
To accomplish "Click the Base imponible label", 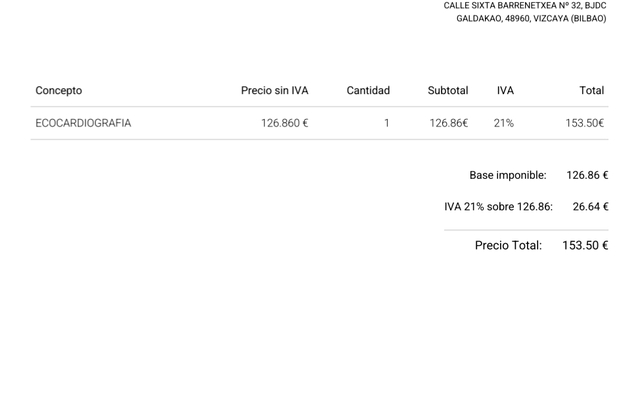I will coord(507,175).
